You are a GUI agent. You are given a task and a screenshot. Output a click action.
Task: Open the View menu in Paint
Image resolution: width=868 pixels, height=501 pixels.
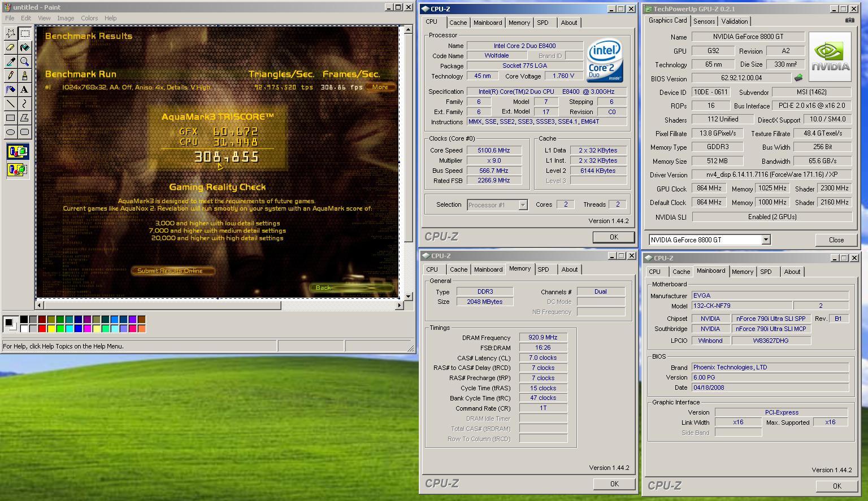pos(44,18)
